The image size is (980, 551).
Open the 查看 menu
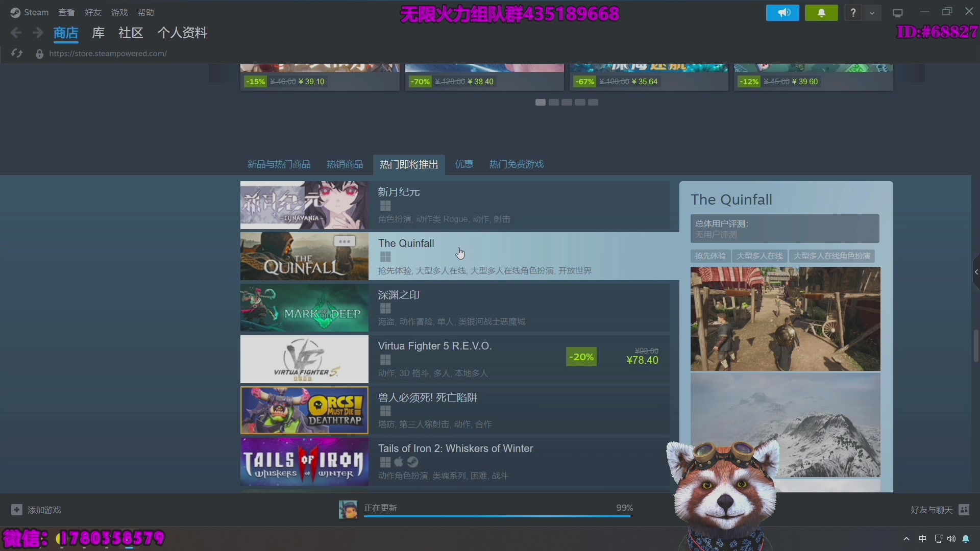click(x=66, y=12)
